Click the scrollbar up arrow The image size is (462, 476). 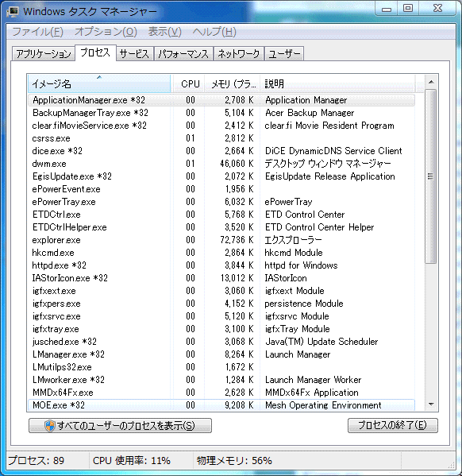tap(431, 82)
